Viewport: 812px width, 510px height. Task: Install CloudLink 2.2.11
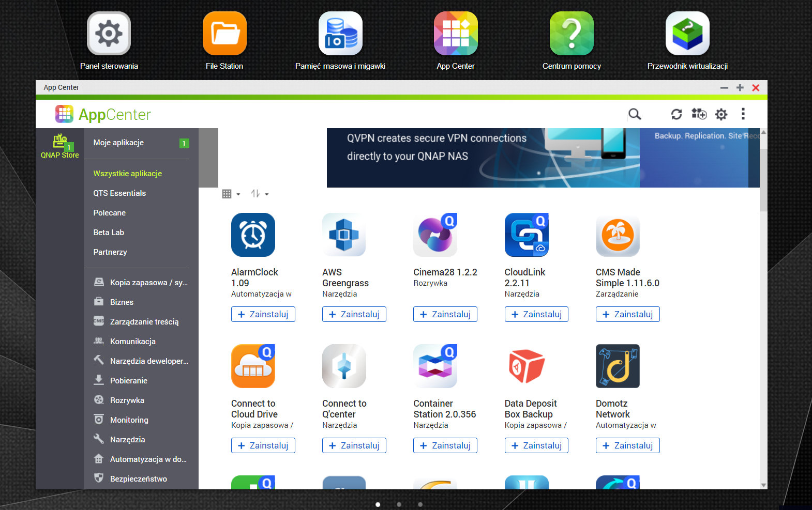(536, 314)
